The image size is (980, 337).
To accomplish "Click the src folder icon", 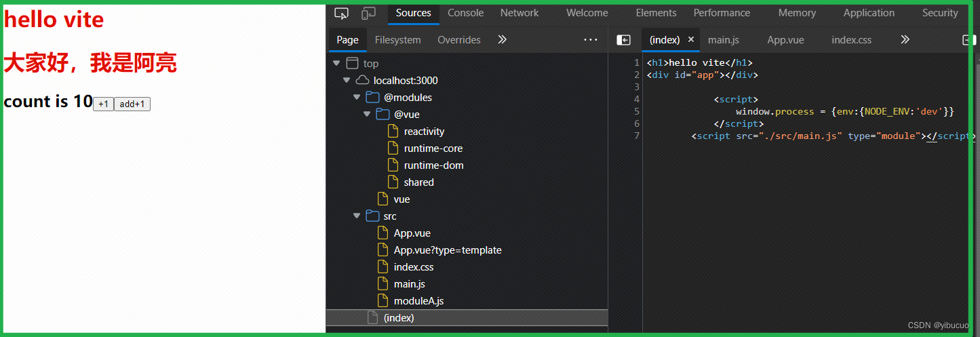I will [372, 216].
